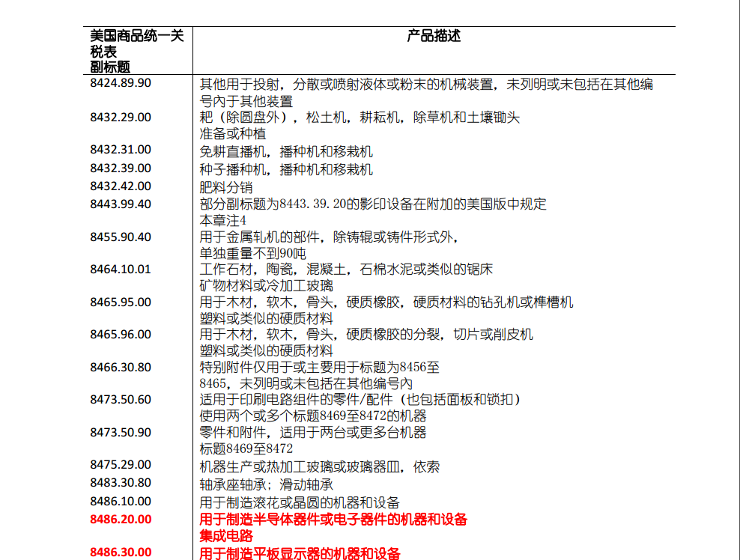This screenshot has width=740, height=560.
Task: Click the red line 集成电路
Action: [x=226, y=536]
